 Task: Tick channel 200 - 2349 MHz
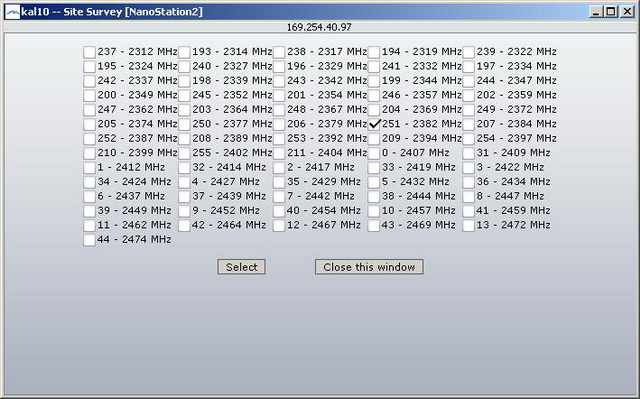(89, 95)
